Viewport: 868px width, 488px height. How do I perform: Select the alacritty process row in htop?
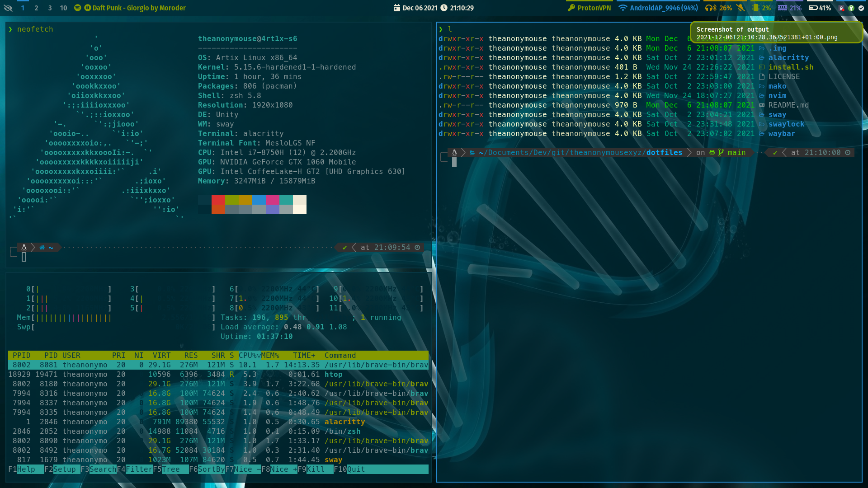[218, 422]
